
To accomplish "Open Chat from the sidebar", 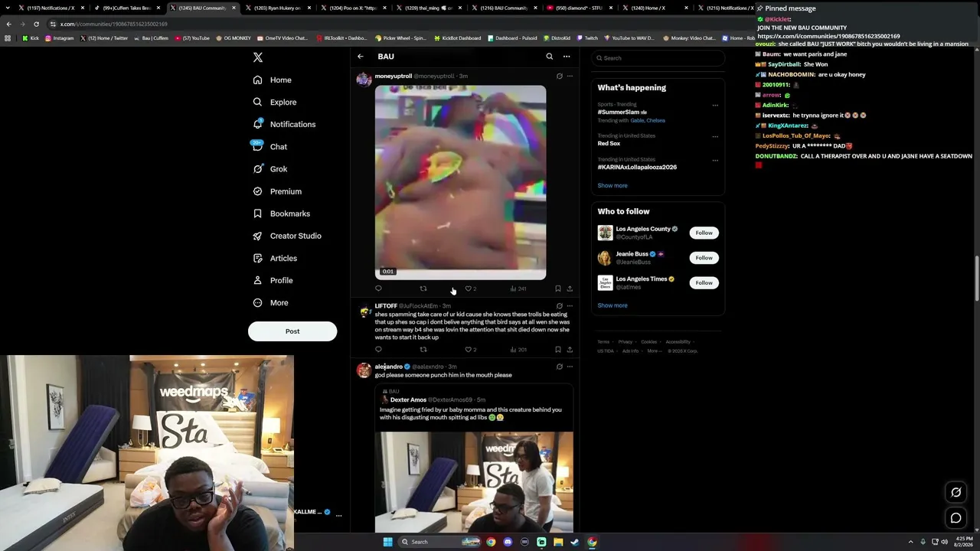I will point(269,146).
